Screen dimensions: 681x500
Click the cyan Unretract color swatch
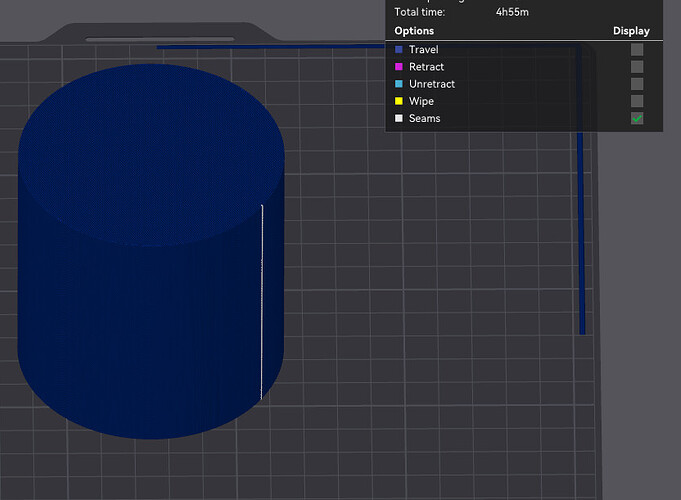(x=399, y=84)
